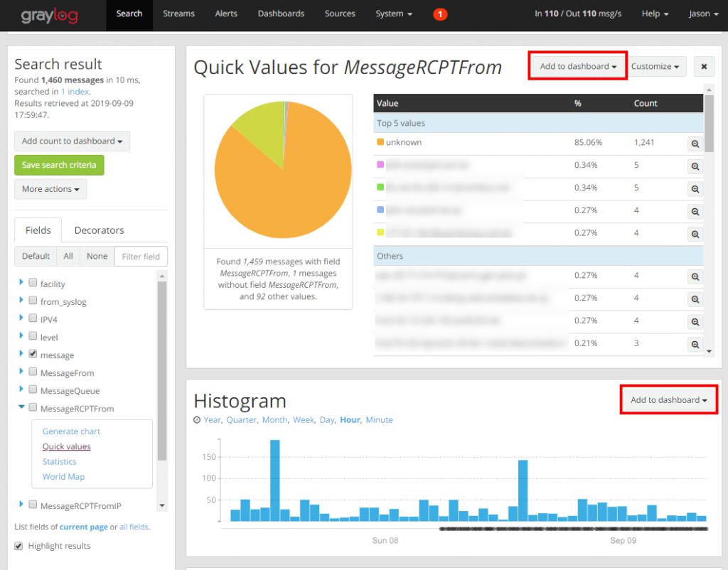Click the orange unknown color swatch

point(380,142)
